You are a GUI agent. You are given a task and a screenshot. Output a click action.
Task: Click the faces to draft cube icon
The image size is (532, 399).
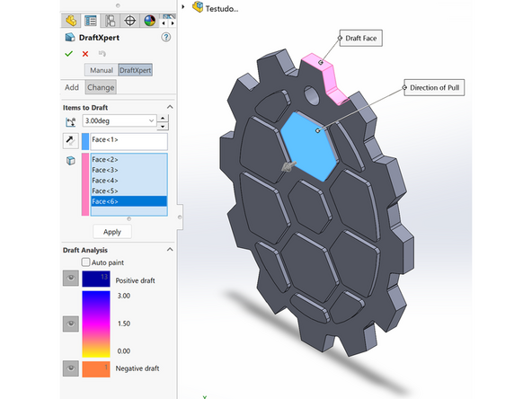[x=71, y=161]
